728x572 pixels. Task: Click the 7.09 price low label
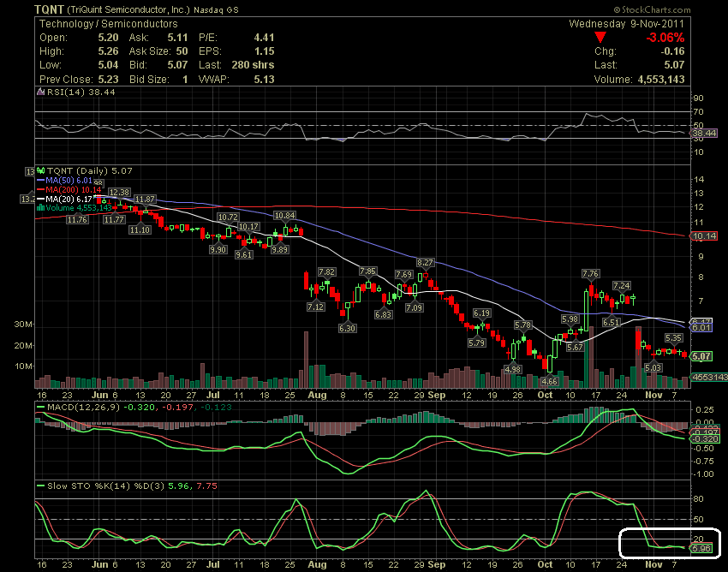415,307
